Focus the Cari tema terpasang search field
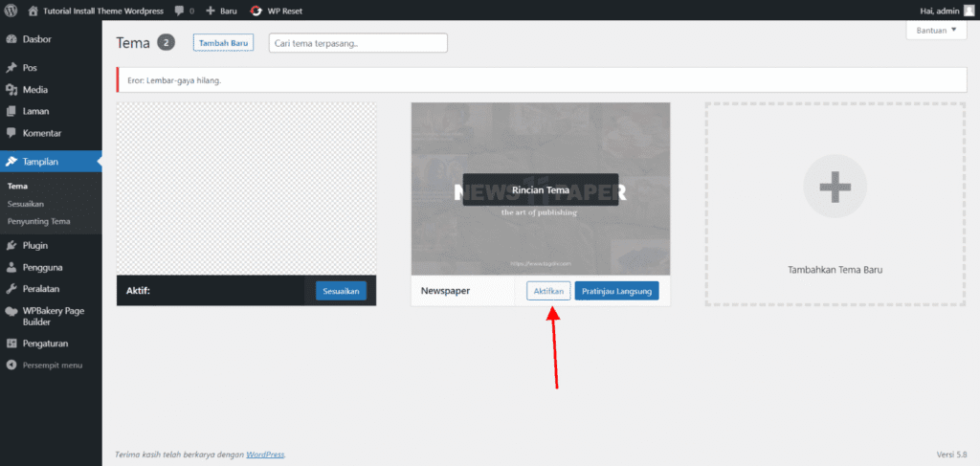Image resolution: width=980 pixels, height=466 pixels. [358, 43]
